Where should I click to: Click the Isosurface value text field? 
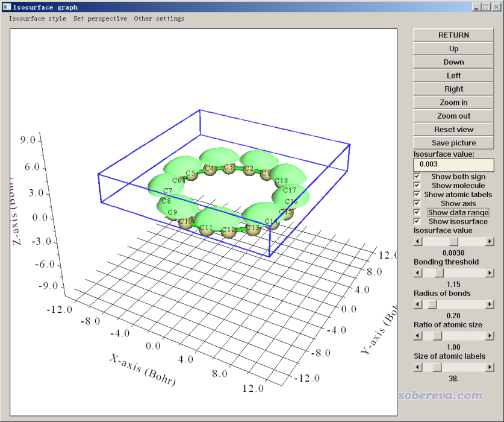[x=453, y=165]
